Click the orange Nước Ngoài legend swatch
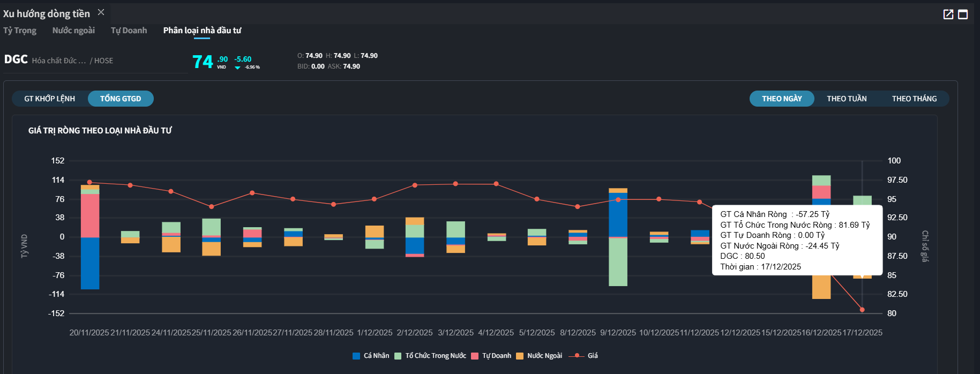This screenshot has width=980, height=374. pyautogui.click(x=520, y=356)
